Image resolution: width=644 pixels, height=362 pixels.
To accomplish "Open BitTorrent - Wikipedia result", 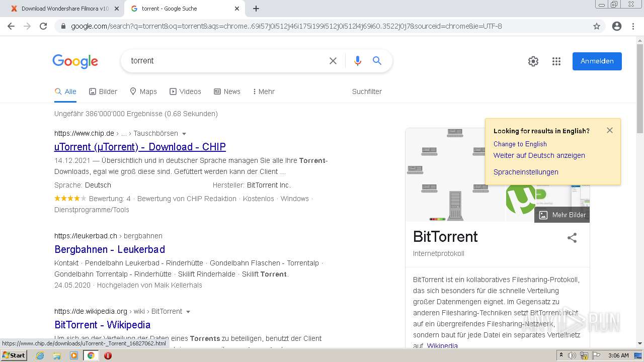I will click(103, 325).
